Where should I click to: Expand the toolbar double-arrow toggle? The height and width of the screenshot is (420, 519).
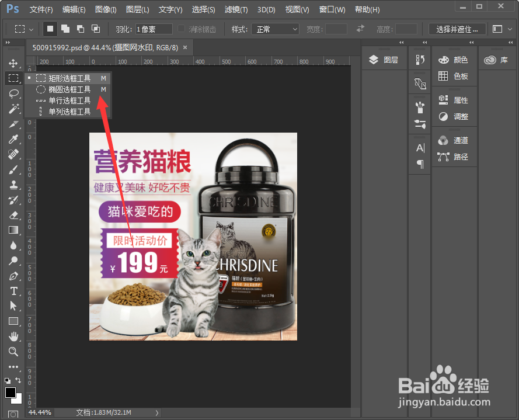pyautogui.click(x=8, y=43)
